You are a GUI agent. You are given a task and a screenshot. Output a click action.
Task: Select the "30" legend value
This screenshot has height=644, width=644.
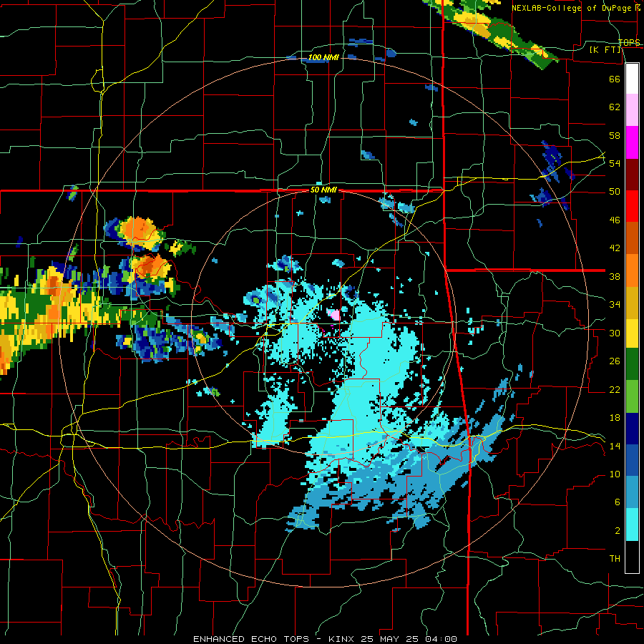(x=615, y=333)
